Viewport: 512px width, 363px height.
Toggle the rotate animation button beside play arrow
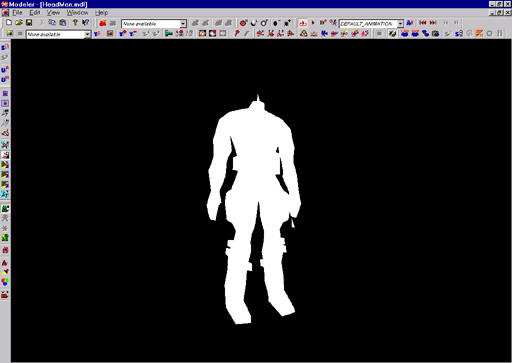click(303, 23)
